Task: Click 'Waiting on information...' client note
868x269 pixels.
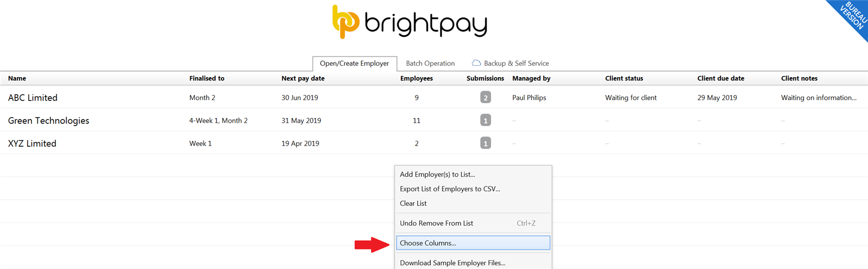Action: click(x=819, y=98)
